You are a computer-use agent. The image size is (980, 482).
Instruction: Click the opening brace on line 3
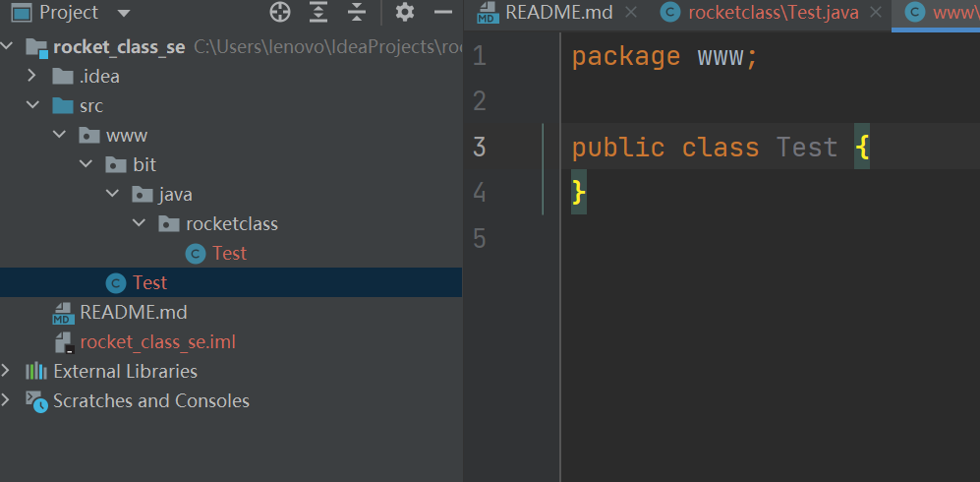tap(862, 148)
